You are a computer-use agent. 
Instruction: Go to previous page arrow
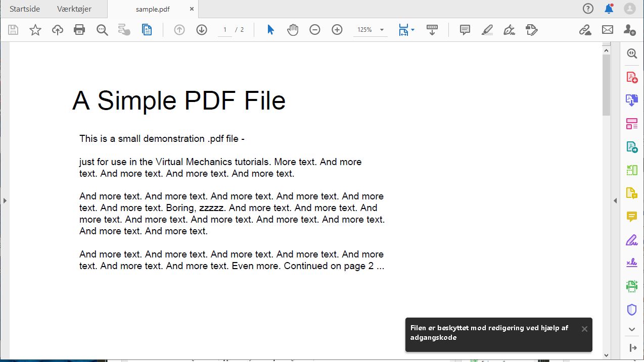179,30
